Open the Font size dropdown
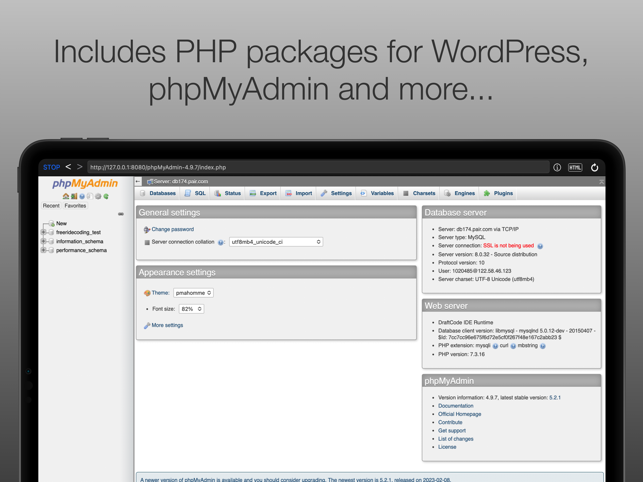Image resolution: width=643 pixels, height=482 pixels. tap(192, 309)
